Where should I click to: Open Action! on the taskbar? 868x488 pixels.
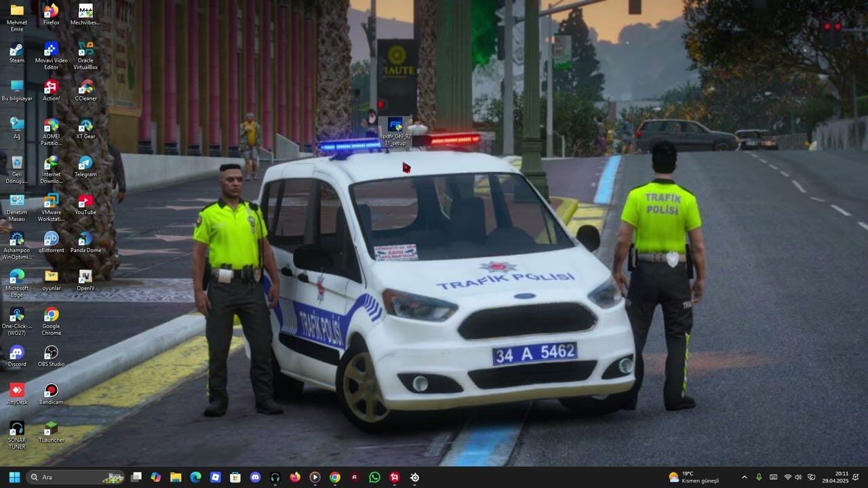(395, 477)
